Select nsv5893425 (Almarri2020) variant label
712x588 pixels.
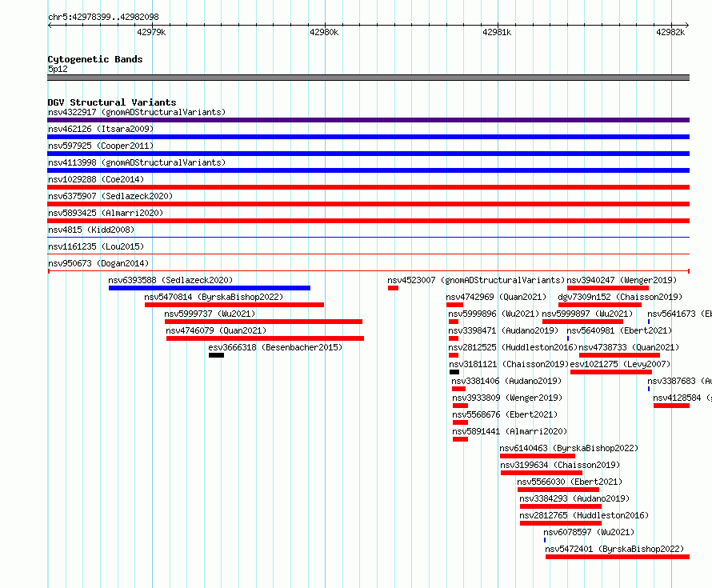coord(106,213)
